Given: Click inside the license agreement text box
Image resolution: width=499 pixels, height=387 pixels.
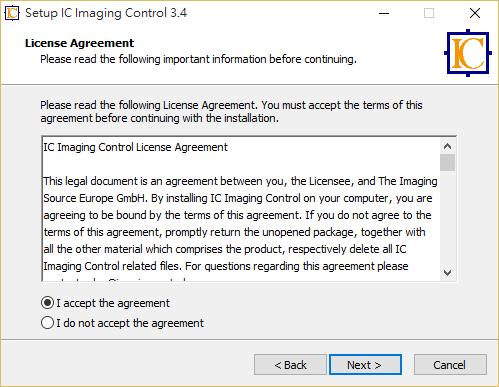Looking at the screenshot, I should [240, 209].
